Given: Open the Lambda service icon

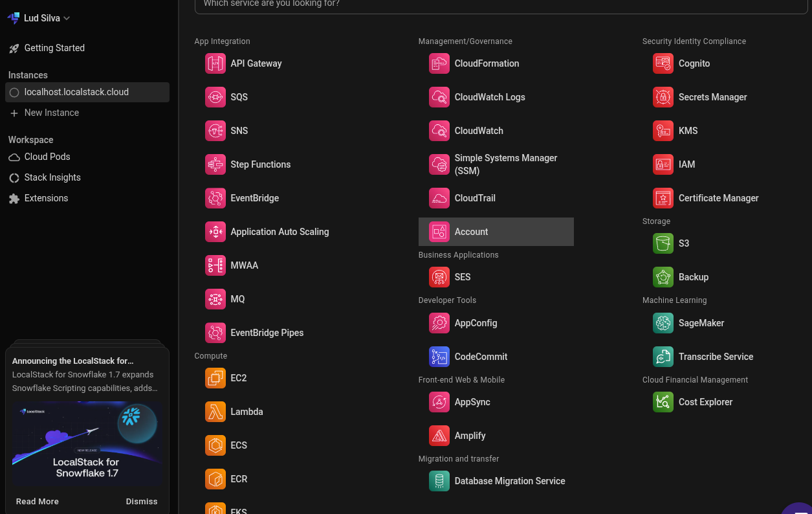Looking at the screenshot, I should [x=215, y=412].
